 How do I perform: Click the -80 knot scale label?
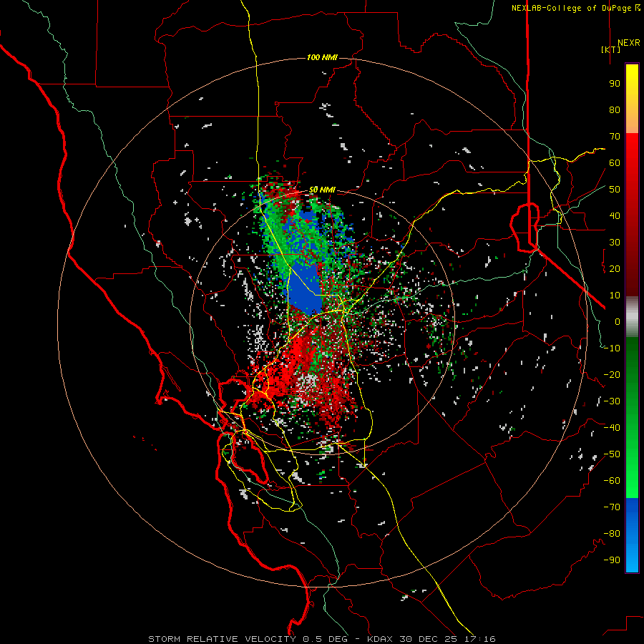[x=612, y=534]
